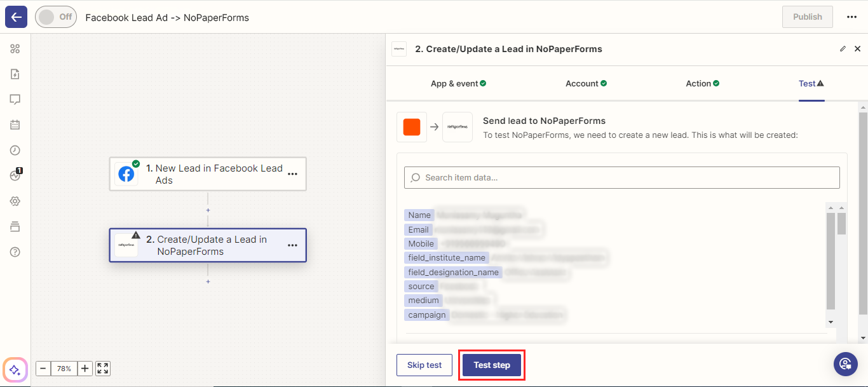Open the three-dot menu on step 1
The width and height of the screenshot is (868, 387).
(292, 174)
